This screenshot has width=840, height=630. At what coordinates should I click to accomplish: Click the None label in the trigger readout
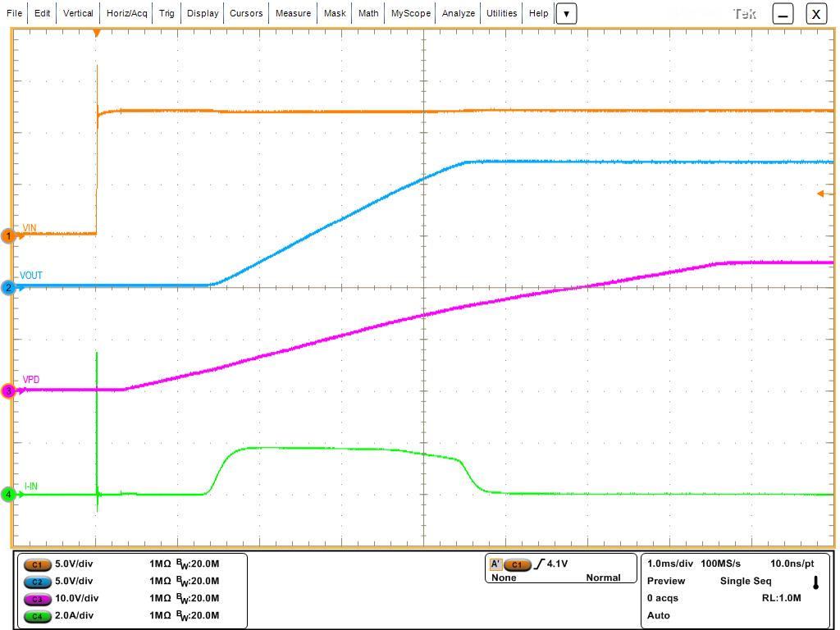point(503,577)
